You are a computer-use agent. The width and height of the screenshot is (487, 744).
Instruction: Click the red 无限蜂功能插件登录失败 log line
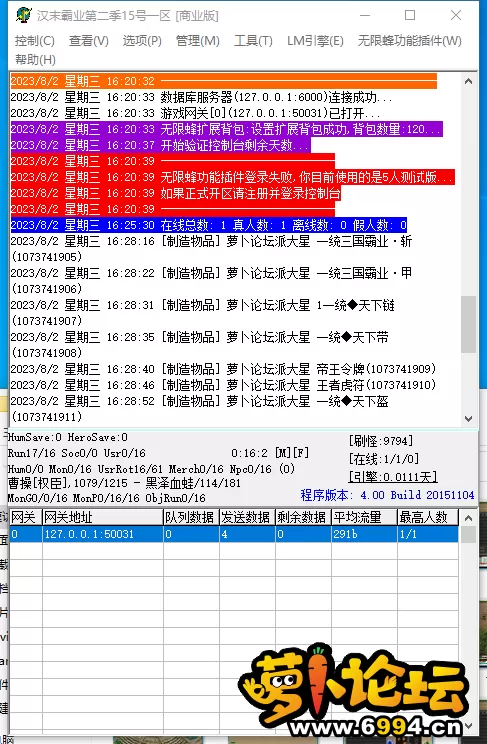pyautogui.click(x=233, y=177)
